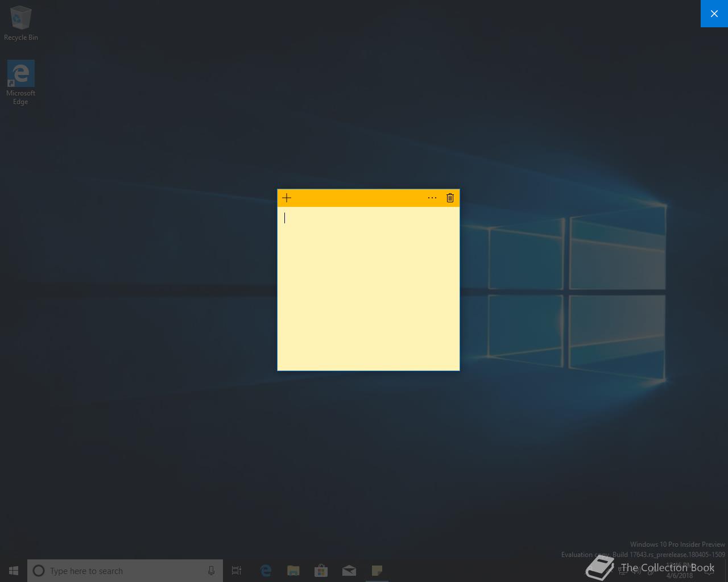Open the Recycle Bin desktop icon
This screenshot has width=728, height=582.
[x=21, y=23]
